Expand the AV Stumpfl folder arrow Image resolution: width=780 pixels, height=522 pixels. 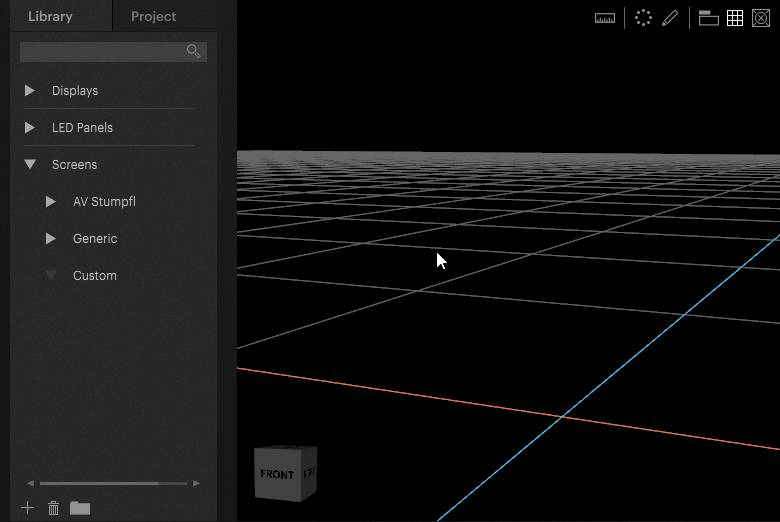[51, 202]
